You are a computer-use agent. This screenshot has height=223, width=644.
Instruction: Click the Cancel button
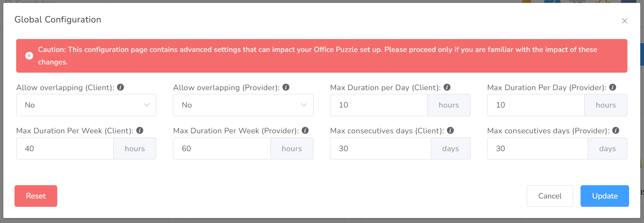pyautogui.click(x=549, y=196)
